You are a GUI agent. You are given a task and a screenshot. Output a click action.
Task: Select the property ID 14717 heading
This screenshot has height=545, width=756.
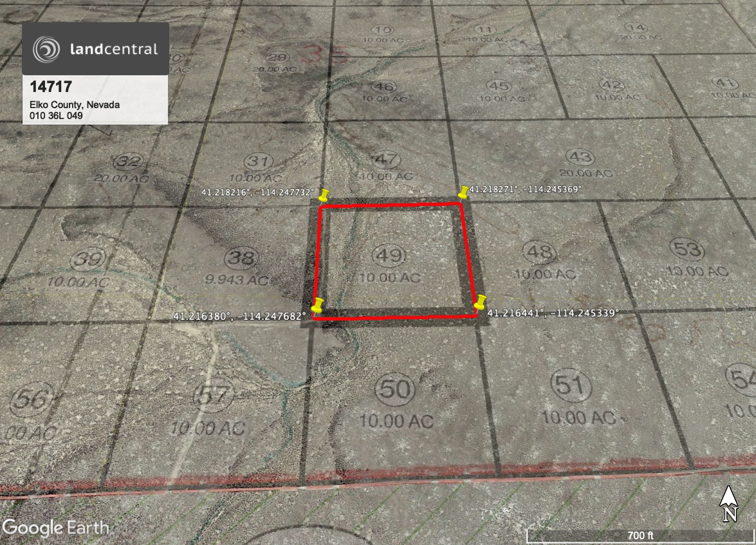(50, 86)
